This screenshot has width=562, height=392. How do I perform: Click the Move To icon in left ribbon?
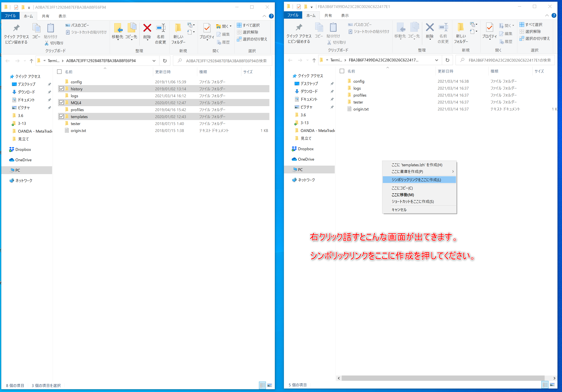[118, 28]
